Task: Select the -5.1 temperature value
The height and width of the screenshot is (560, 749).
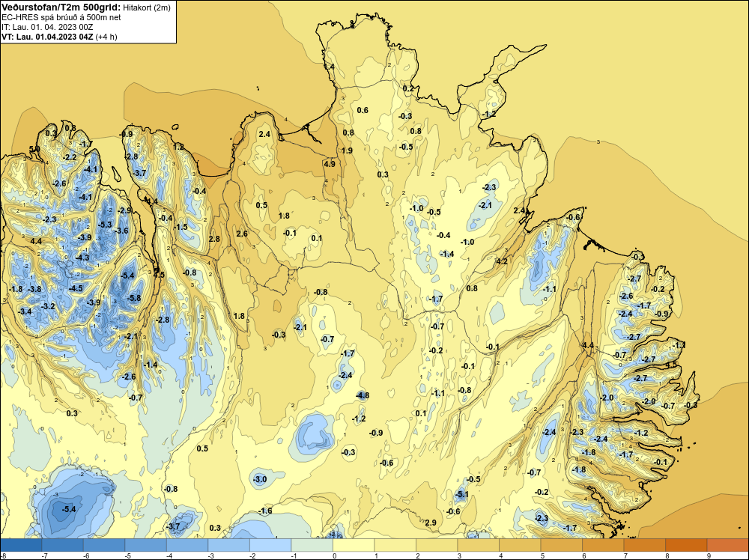Action: coord(462,495)
